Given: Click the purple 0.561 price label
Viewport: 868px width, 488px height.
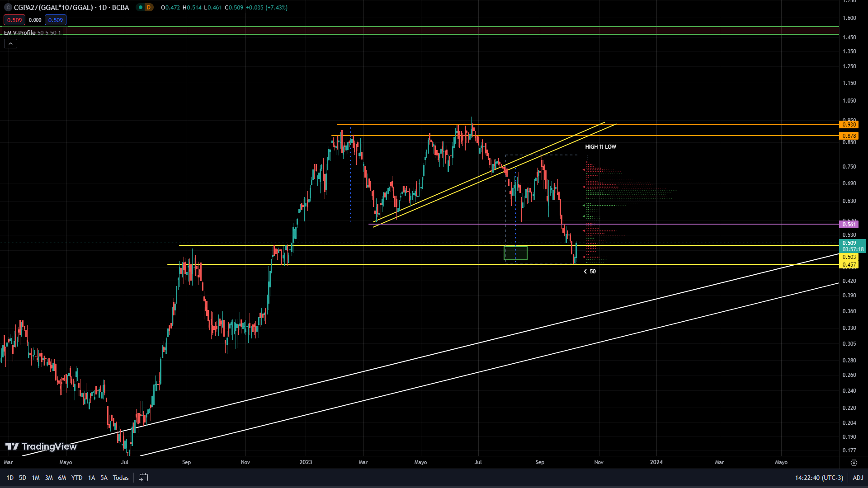Looking at the screenshot, I should [849, 225].
